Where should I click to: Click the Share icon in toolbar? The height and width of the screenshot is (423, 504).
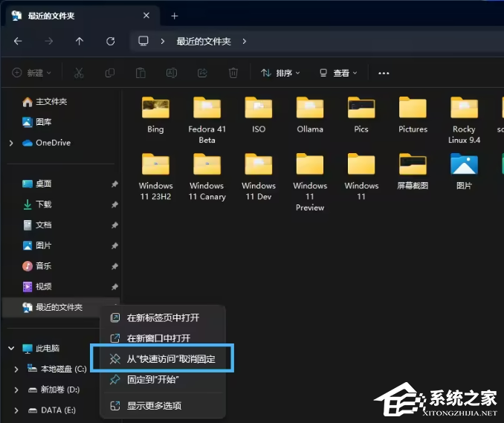202,73
